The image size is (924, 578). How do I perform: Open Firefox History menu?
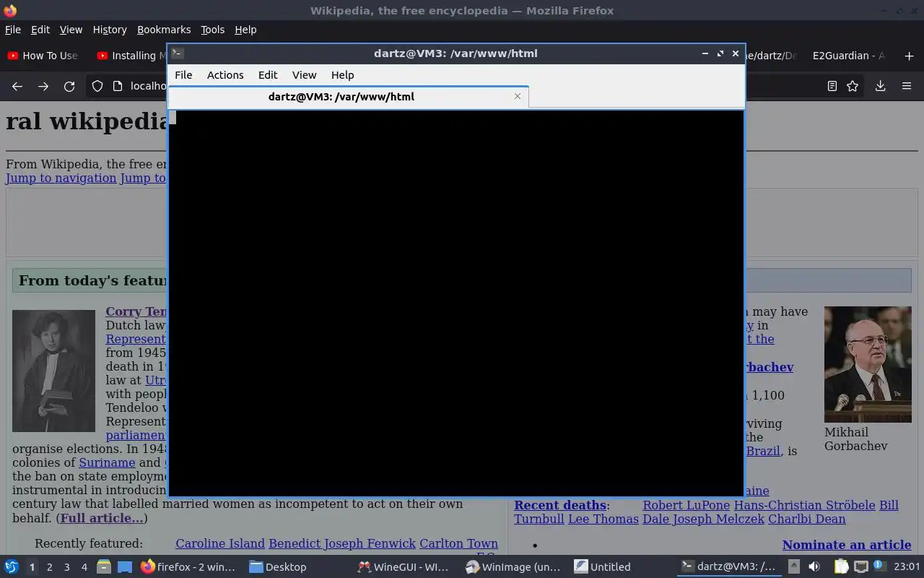pyautogui.click(x=110, y=30)
